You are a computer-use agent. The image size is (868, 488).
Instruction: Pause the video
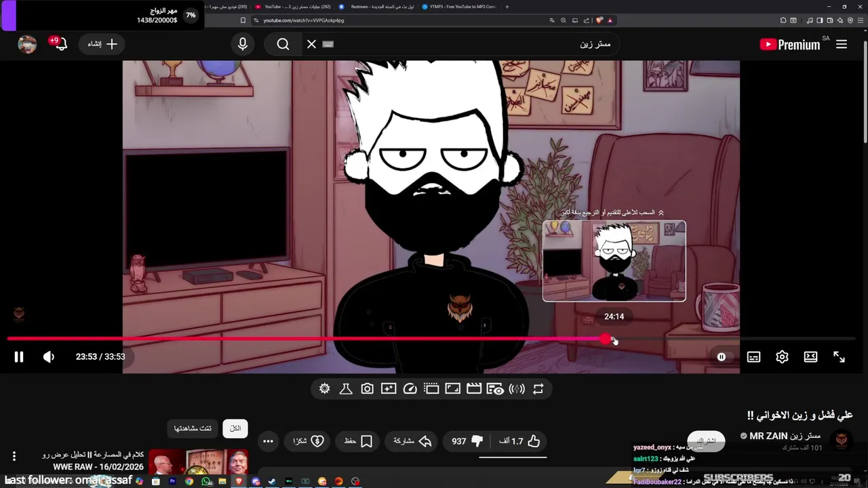(x=19, y=357)
